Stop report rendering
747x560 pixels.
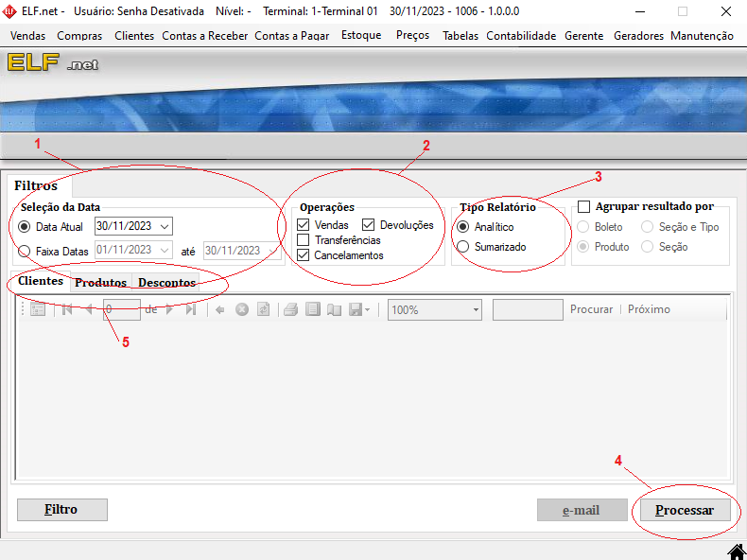click(x=242, y=309)
